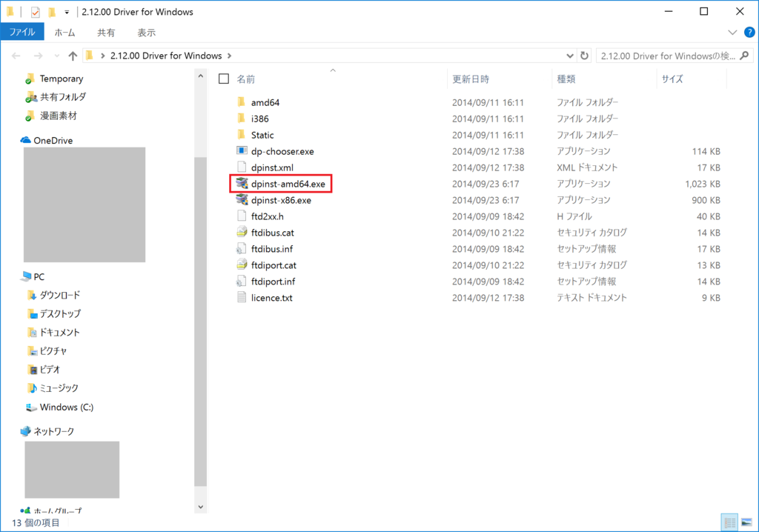
Task: Open Explorer help question mark
Action: click(749, 33)
